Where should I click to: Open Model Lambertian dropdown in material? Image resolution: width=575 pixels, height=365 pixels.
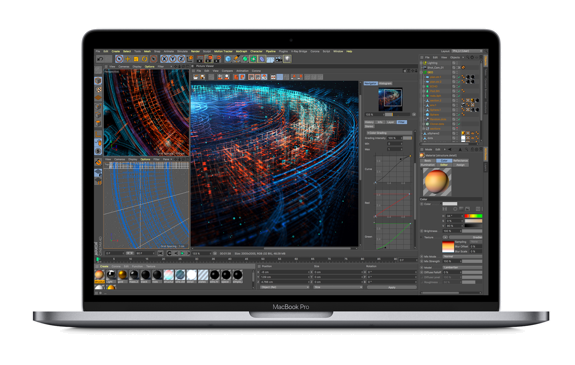pos(462,267)
